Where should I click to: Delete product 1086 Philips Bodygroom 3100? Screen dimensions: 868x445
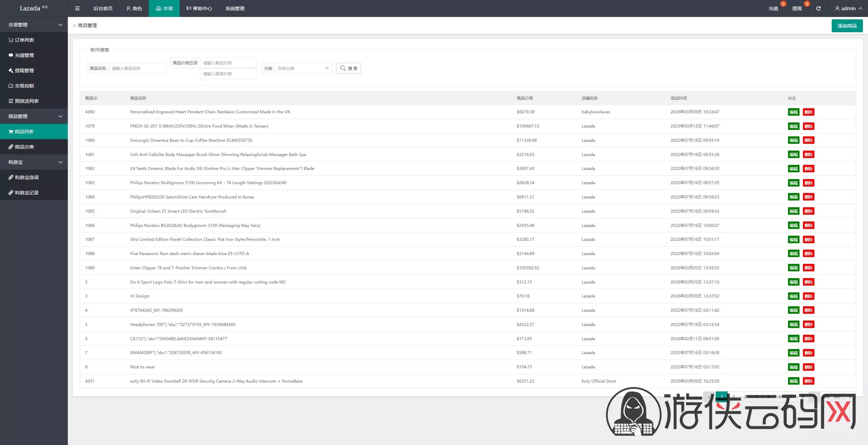click(809, 226)
